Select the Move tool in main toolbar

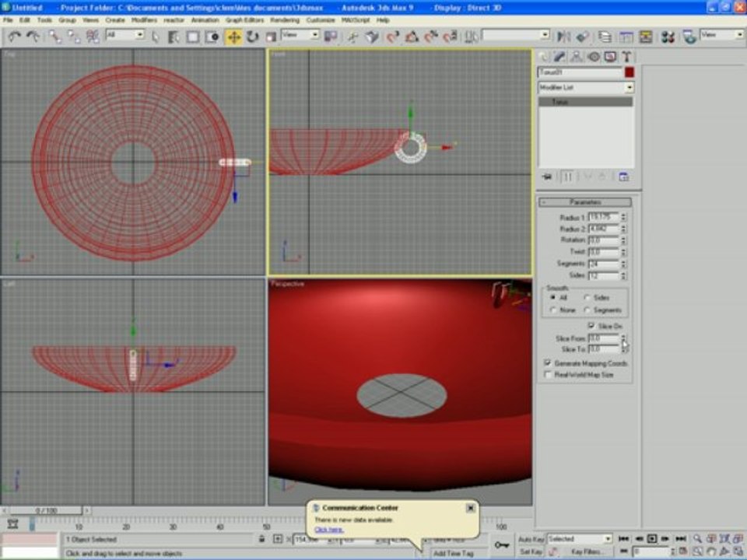click(x=234, y=37)
